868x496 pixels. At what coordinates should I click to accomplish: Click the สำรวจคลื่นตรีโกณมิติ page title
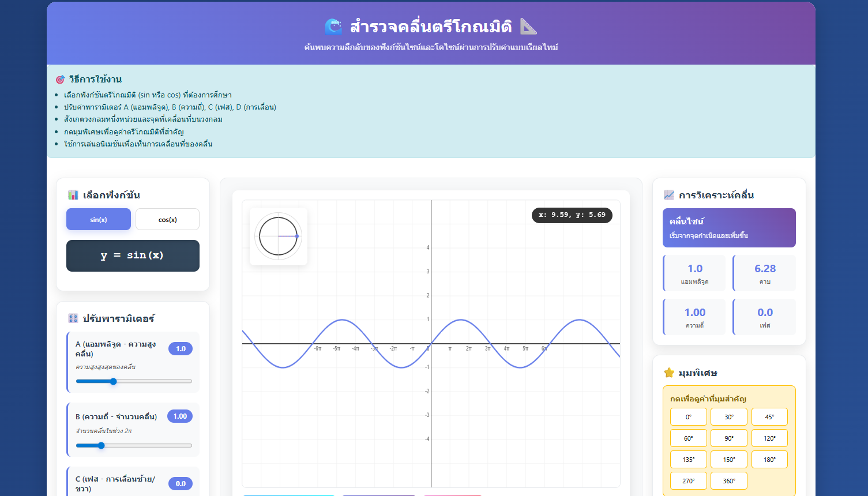[x=431, y=27]
